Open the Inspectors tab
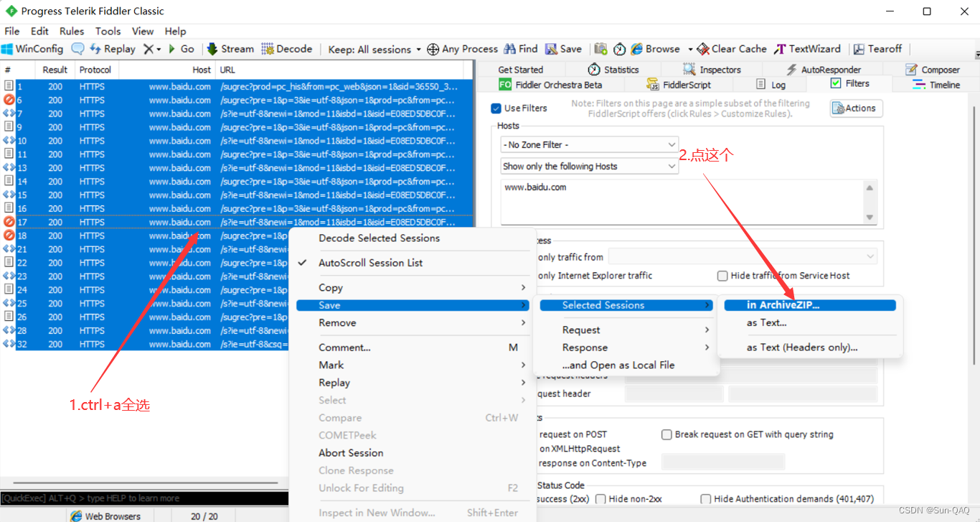The image size is (980, 522). [711, 70]
